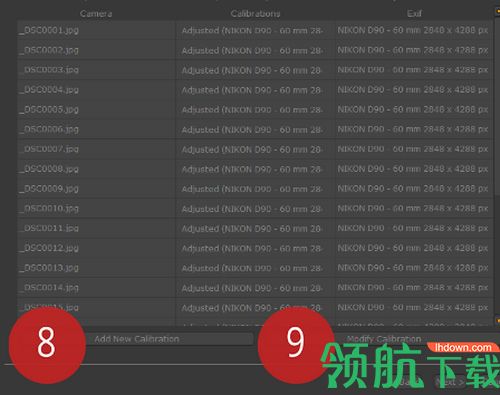Open calibration cell for _DSC0005.jpg
This screenshot has width=500, height=395.
(255, 109)
